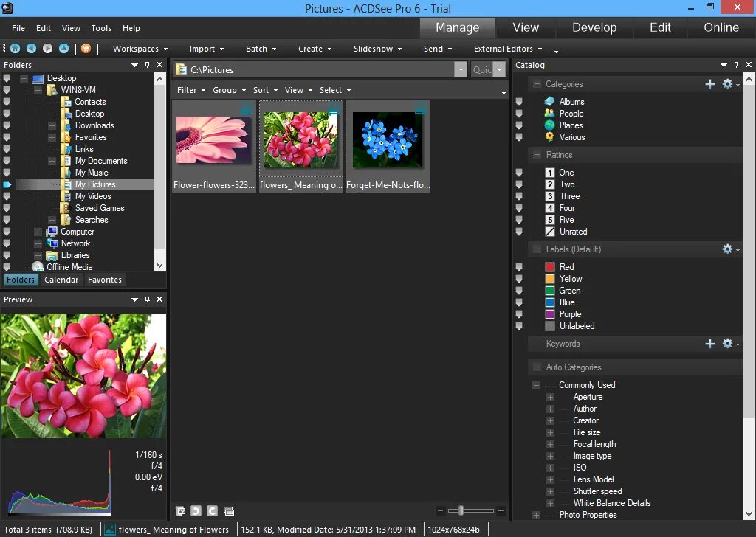This screenshot has height=537, width=756.
Task: Switch to the Edit mode tab
Action: (x=660, y=27)
